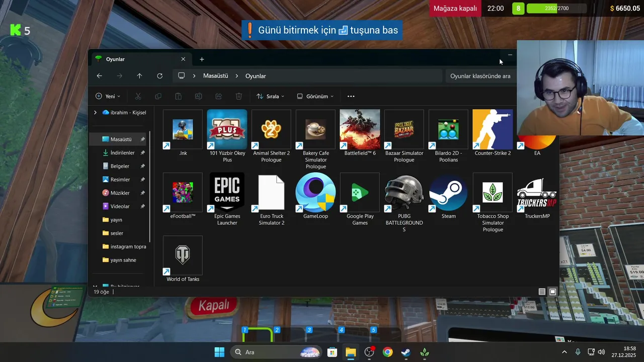Click the taskbar Ara search box
Image resolution: width=644 pixels, height=362 pixels.
276,352
